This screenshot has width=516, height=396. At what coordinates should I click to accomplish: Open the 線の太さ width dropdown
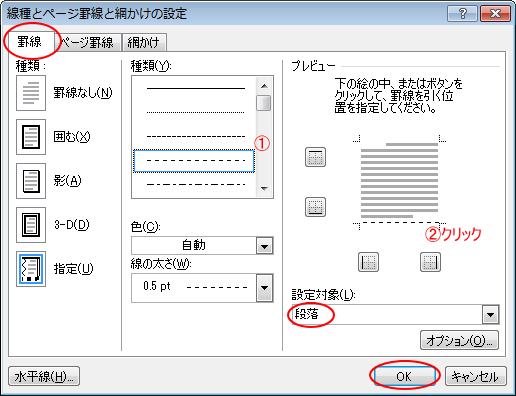coord(265,288)
